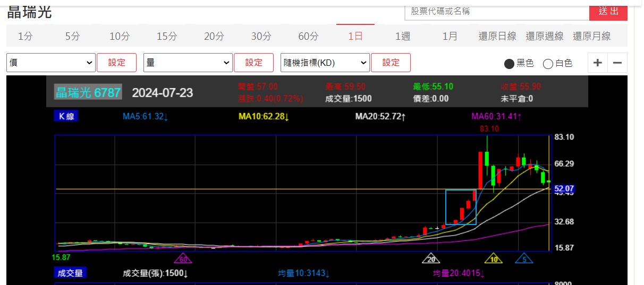Click the stock code search field

coord(497,11)
